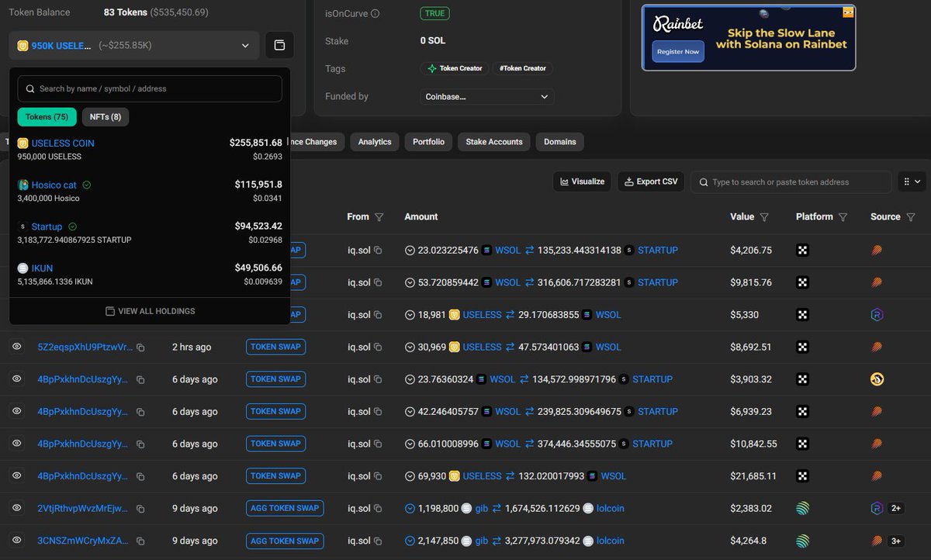The image size is (931, 560).
Task: Toggle eye icon for the $3,903.32 row
Action: point(16,379)
